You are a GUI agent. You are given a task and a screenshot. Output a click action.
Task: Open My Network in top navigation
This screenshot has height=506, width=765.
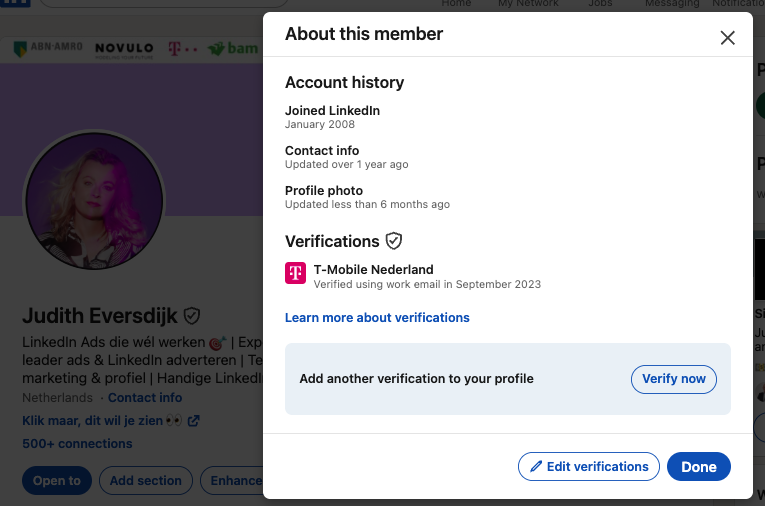(x=528, y=3)
